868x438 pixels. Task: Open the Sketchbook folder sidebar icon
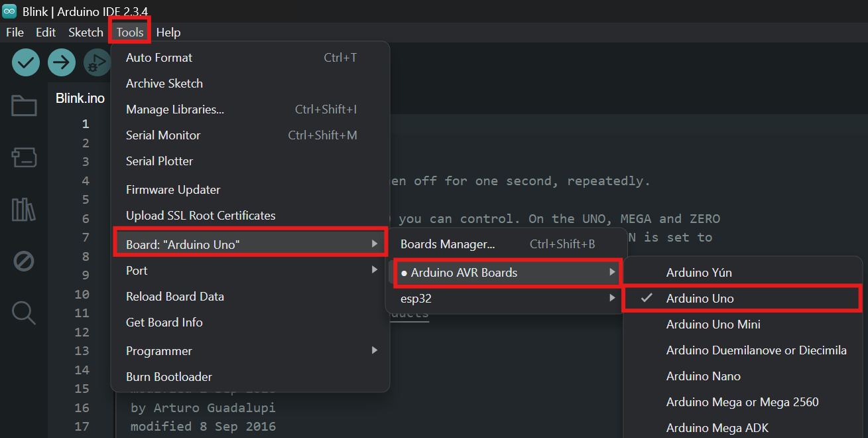(24, 106)
